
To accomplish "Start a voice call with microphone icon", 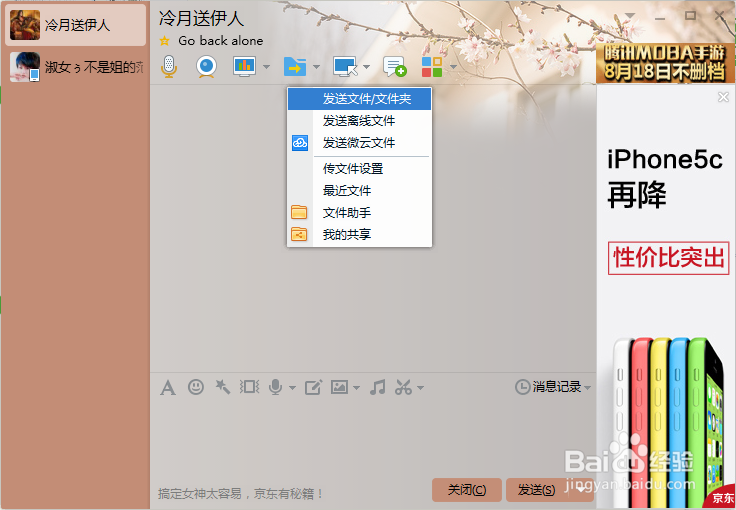I will (x=169, y=67).
